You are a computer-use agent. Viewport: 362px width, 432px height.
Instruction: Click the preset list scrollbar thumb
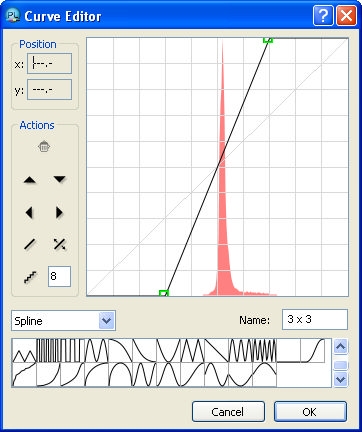pos(341,365)
